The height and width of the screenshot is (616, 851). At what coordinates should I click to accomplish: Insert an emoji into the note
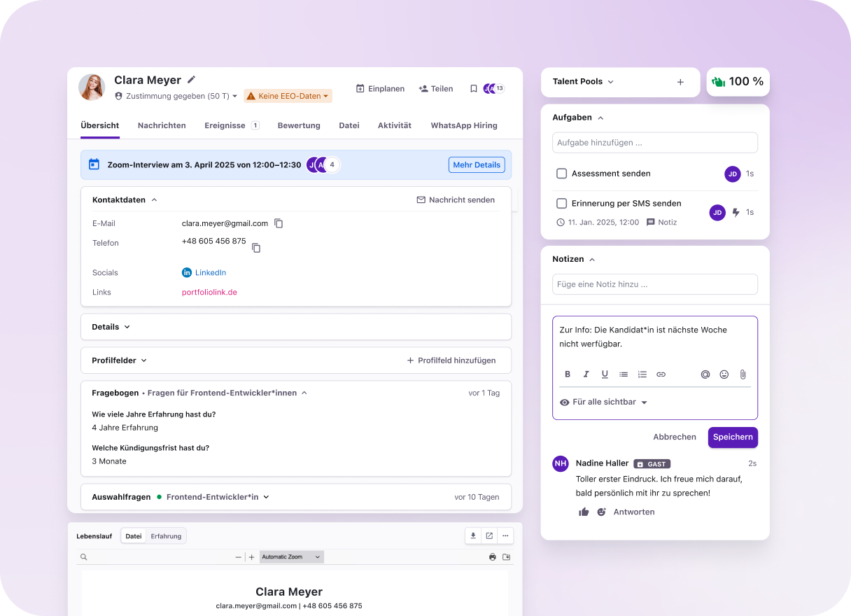pos(724,374)
